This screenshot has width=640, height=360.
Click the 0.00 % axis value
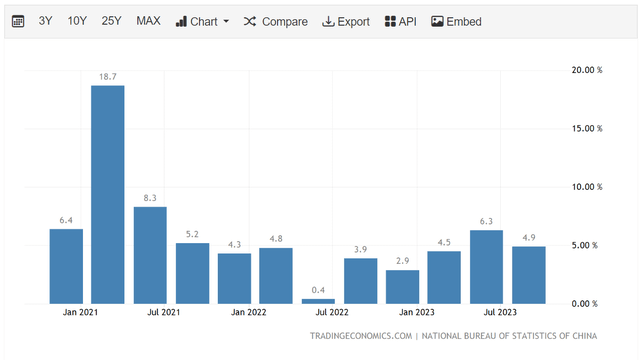[584, 304]
